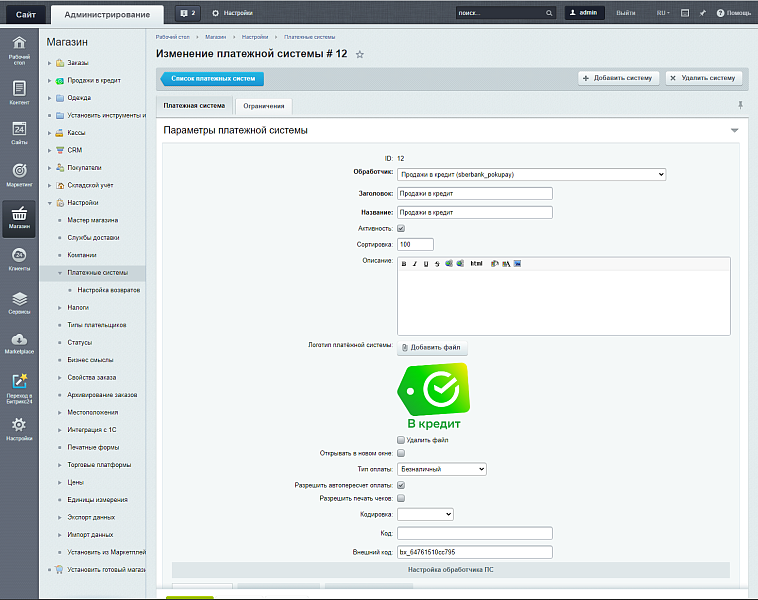Click the Italic icon in description editor
Image resolution: width=758 pixels, height=600 pixels.
[x=415, y=264]
